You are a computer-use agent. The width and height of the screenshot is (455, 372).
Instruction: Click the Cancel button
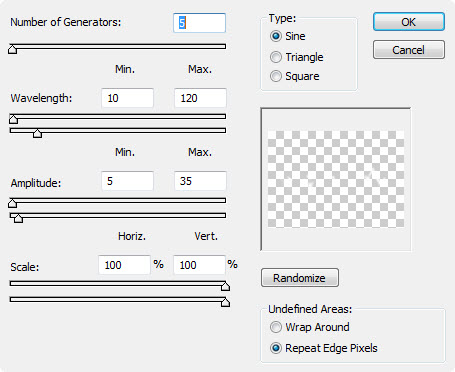409,50
